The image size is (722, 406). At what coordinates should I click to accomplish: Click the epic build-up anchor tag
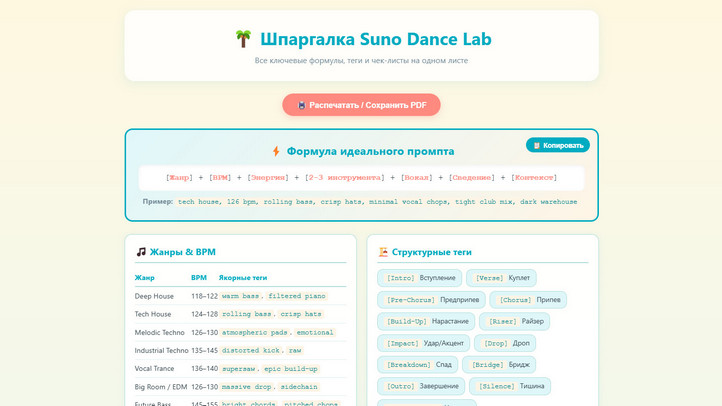pyautogui.click(x=291, y=369)
